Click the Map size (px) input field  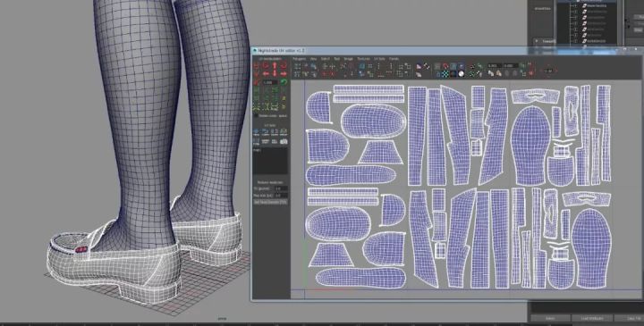click(x=281, y=196)
